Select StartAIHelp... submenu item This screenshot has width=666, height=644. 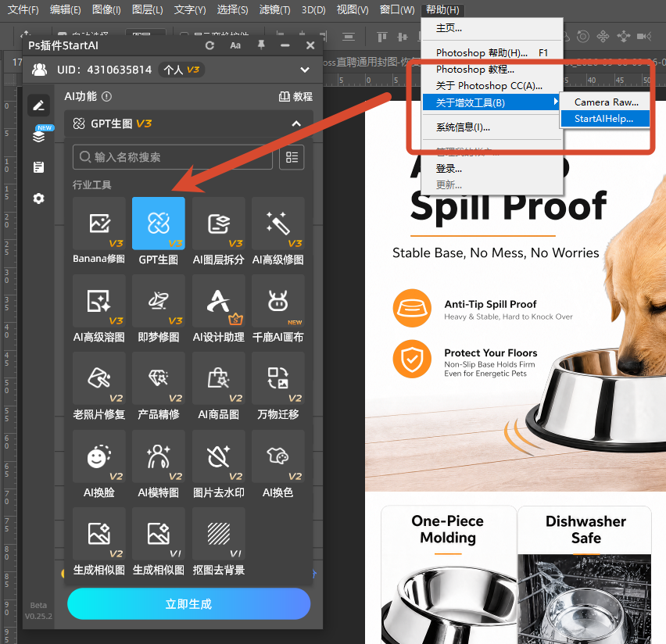coord(605,119)
